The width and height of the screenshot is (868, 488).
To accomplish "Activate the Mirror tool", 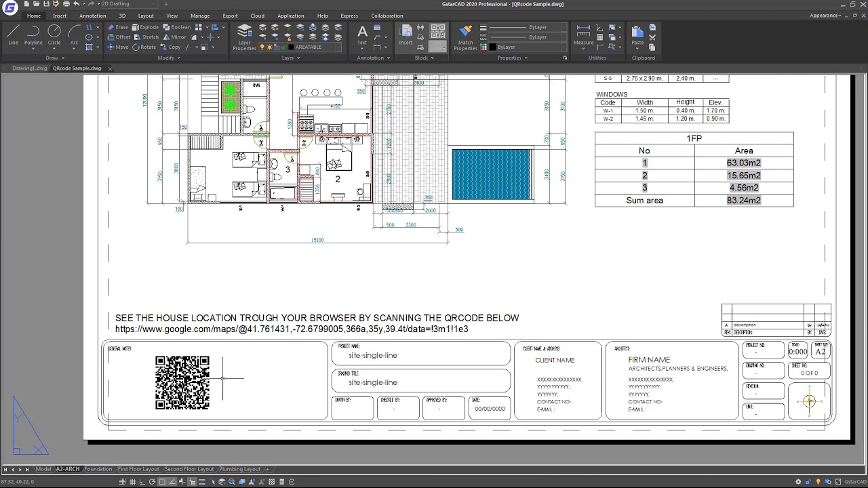I will (174, 37).
